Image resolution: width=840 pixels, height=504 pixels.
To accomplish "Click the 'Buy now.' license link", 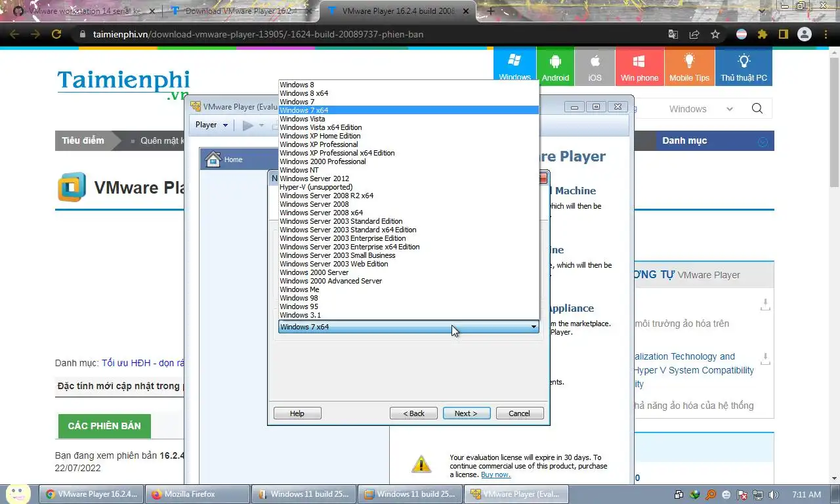I will 495,474.
